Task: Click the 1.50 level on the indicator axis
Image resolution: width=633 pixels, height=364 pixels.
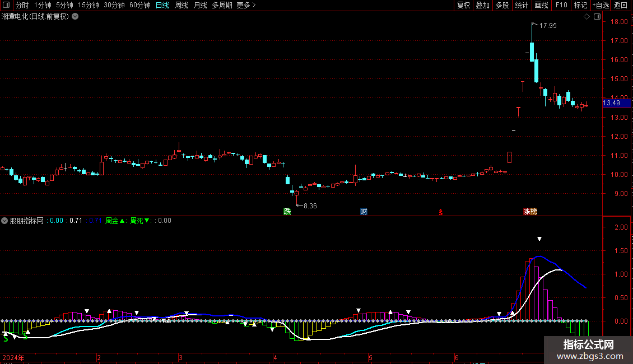Action: [621, 251]
